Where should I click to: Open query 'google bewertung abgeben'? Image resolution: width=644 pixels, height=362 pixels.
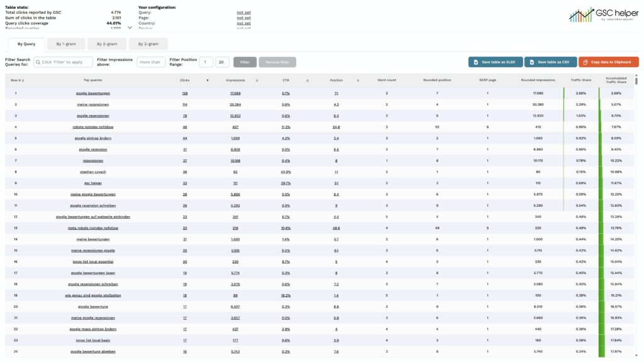click(93, 351)
